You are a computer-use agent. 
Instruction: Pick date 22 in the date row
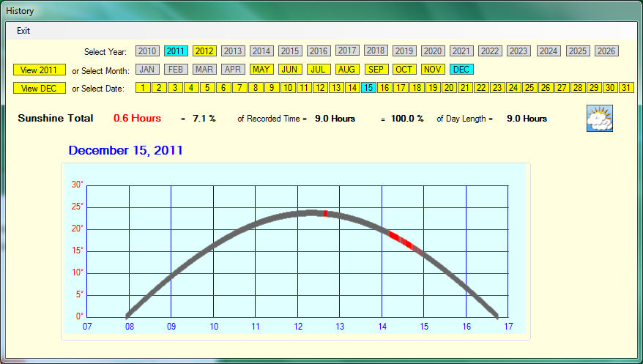[481, 87]
